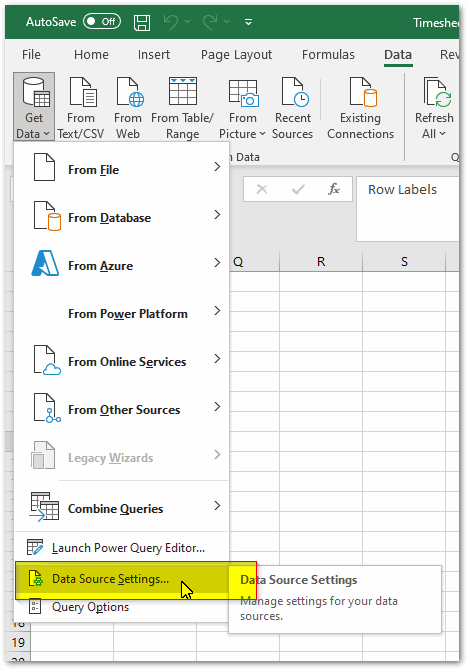The height and width of the screenshot is (670, 468).
Task: Click the Data Source Settings gear icon
Action: tap(35, 579)
